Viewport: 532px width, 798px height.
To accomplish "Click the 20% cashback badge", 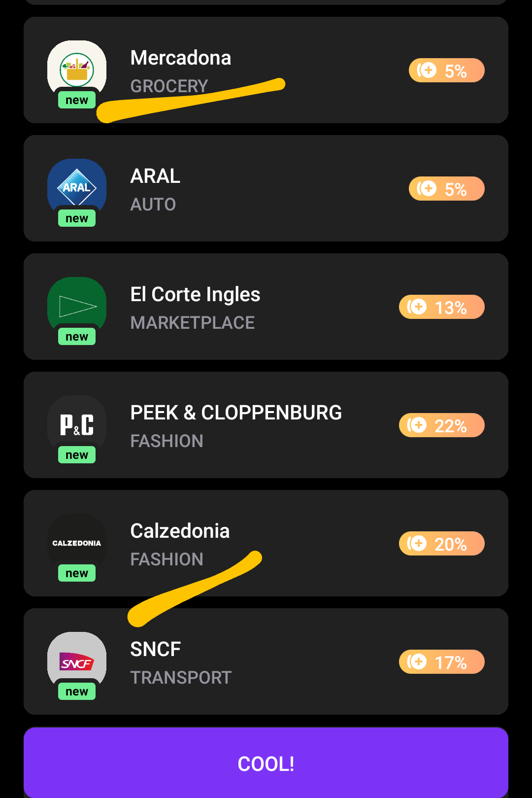I will tap(441, 544).
